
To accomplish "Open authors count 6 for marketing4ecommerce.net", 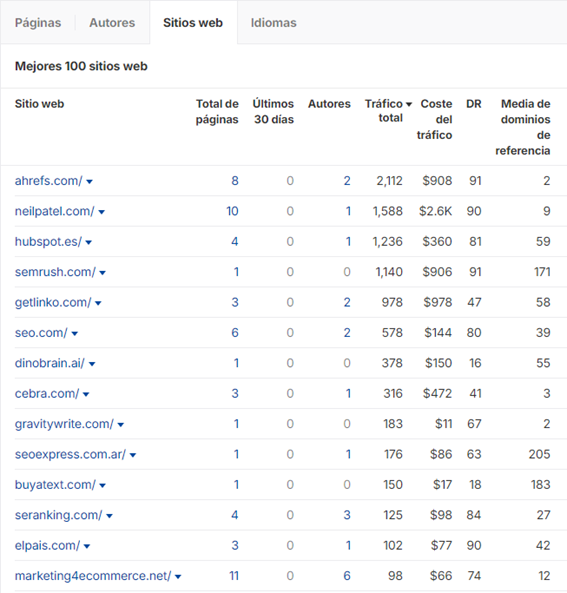I will [x=347, y=576].
